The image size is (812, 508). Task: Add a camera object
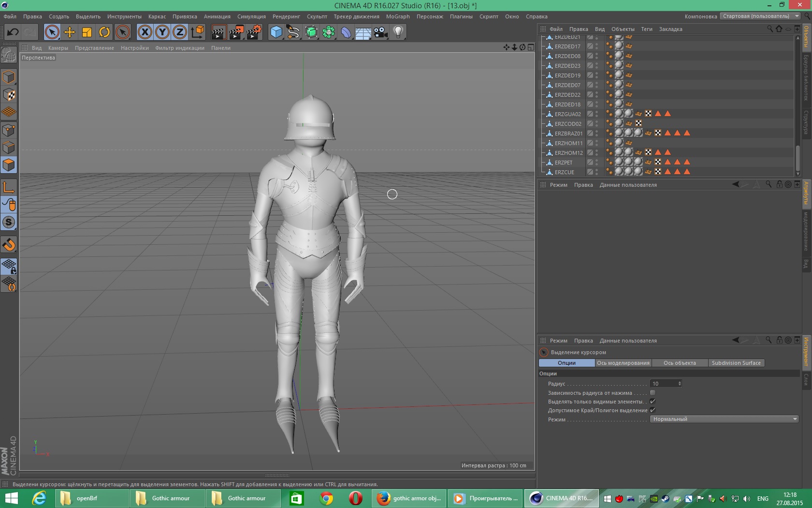pos(380,32)
